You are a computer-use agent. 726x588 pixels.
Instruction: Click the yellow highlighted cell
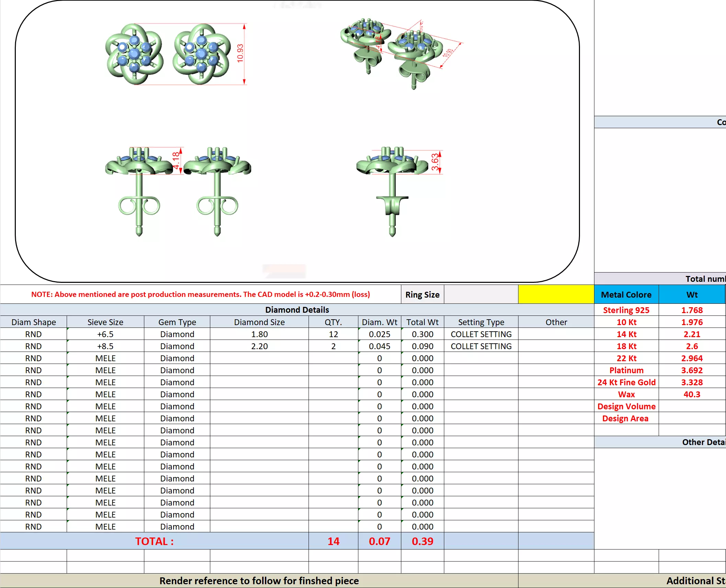coord(556,295)
